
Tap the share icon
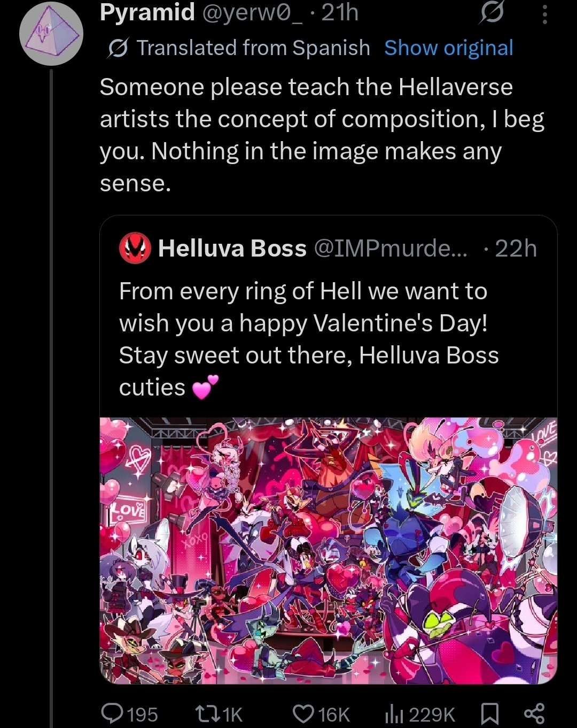coord(534,713)
